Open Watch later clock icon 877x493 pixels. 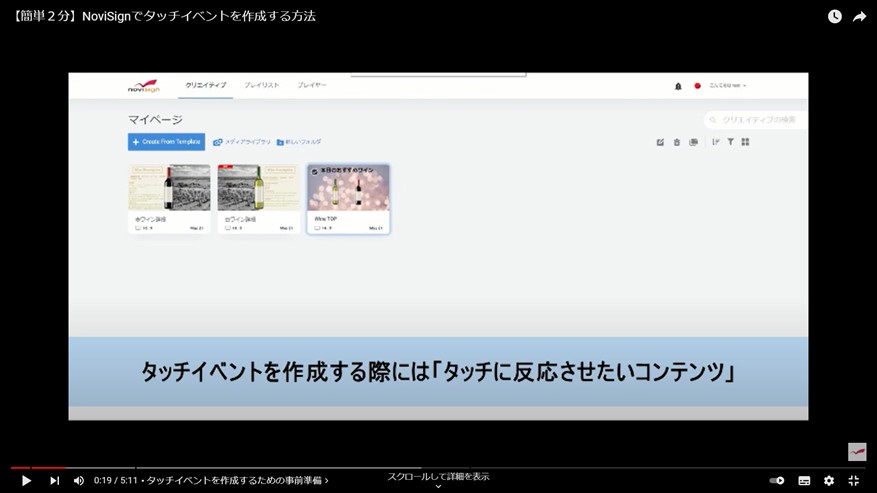tap(834, 16)
